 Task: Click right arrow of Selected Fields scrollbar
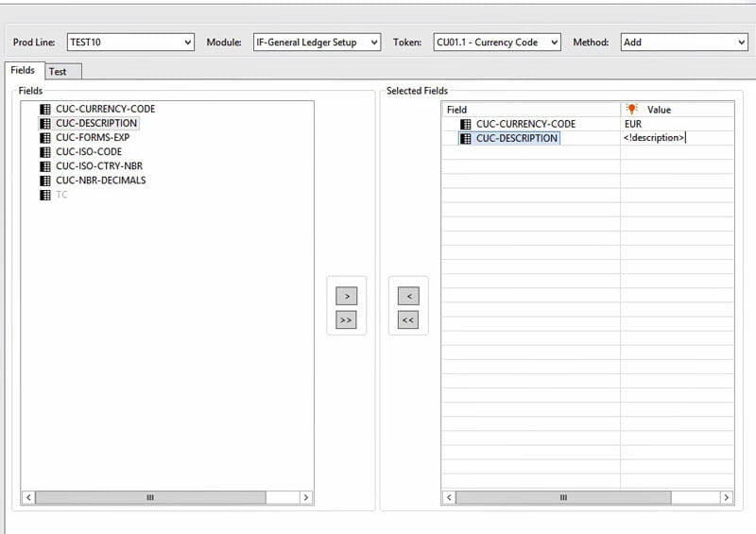pos(727,497)
